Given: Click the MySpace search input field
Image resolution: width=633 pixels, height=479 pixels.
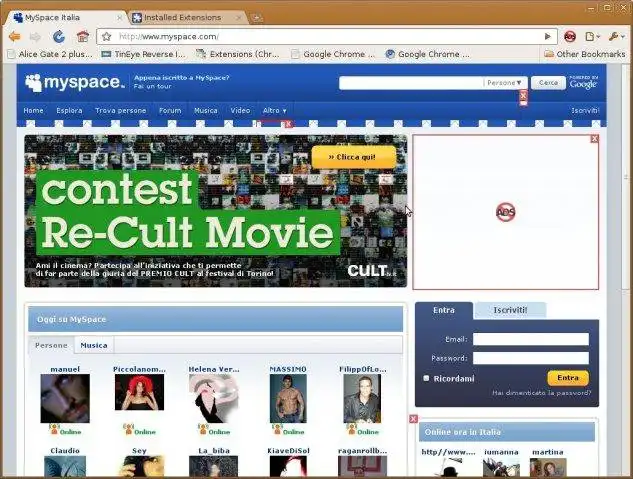Looking at the screenshot, I should pyautogui.click(x=411, y=83).
